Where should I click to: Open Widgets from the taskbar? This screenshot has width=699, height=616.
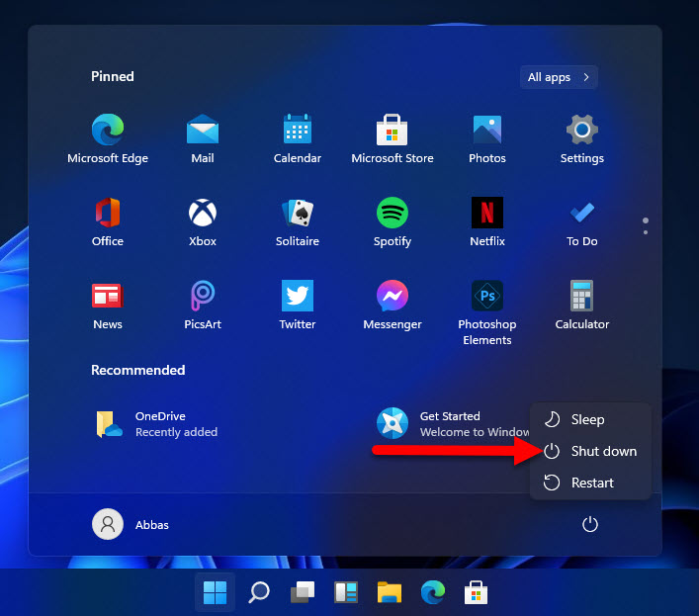[x=346, y=592]
